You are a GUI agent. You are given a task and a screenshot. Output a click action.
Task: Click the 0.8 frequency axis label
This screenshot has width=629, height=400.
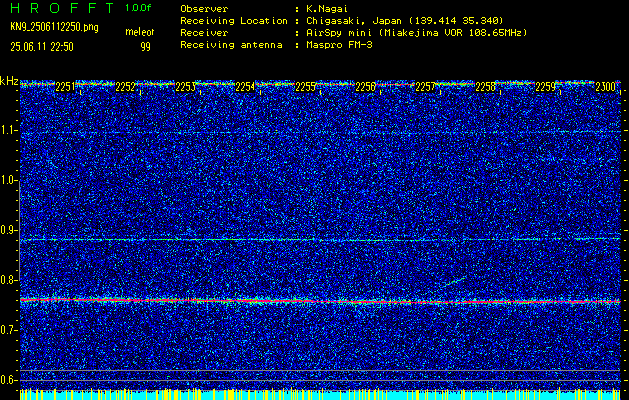[9, 280]
